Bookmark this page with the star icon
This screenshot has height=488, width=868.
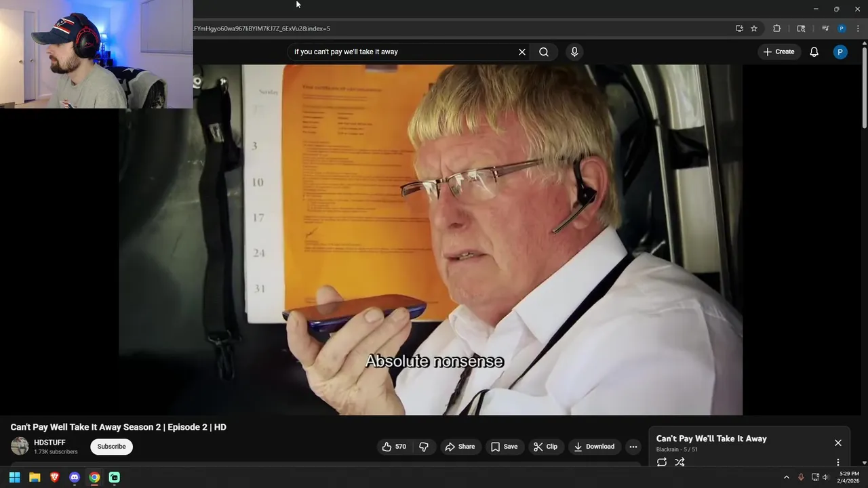754,28
